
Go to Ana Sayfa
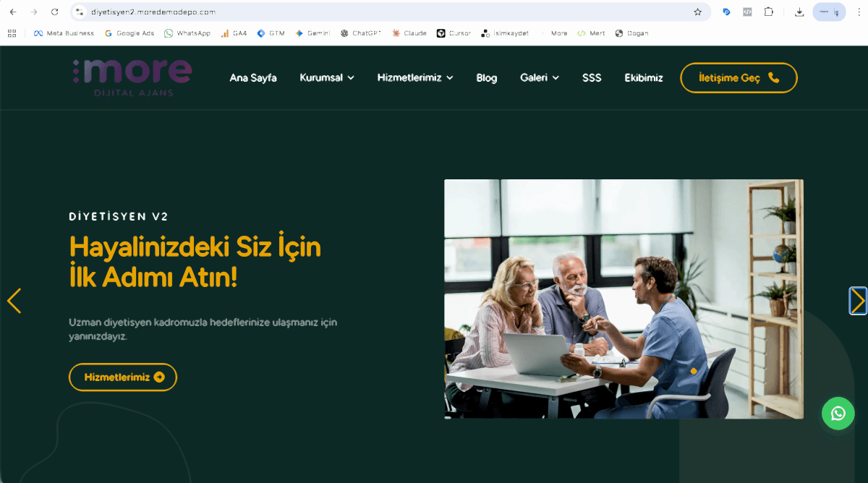click(252, 77)
